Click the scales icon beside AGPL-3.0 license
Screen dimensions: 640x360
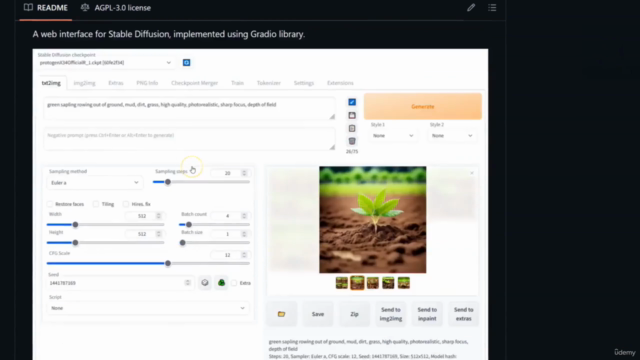click(x=85, y=7)
